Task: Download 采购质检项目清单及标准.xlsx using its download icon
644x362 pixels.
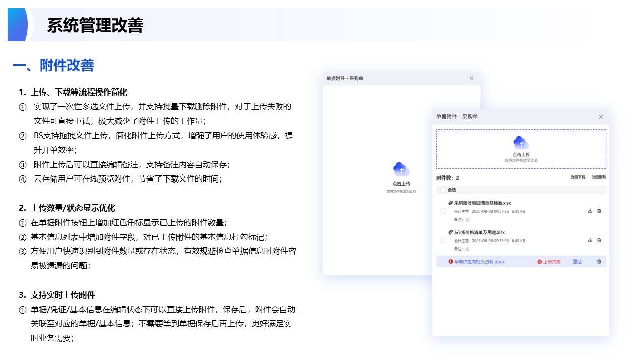Action: (x=590, y=211)
